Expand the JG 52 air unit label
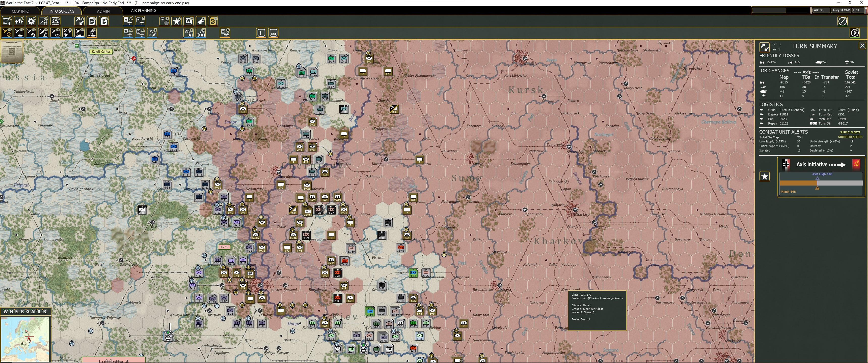Screen dimensions: 868x363 [224, 247]
